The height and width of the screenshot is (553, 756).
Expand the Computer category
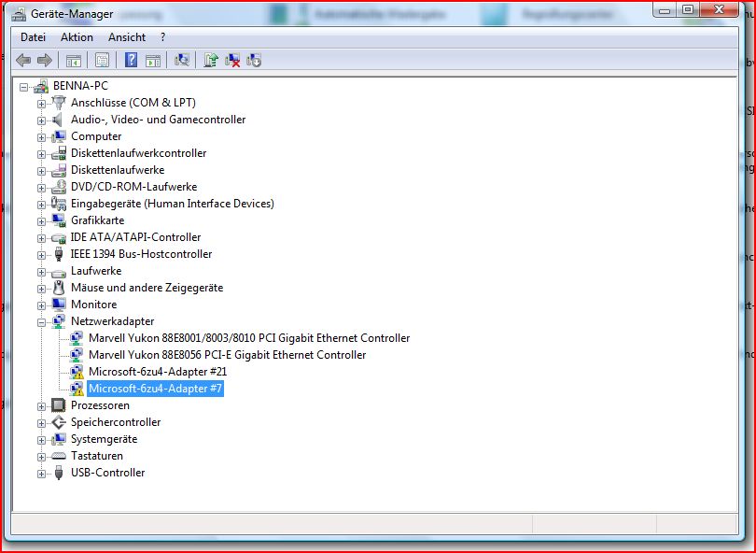[41, 137]
